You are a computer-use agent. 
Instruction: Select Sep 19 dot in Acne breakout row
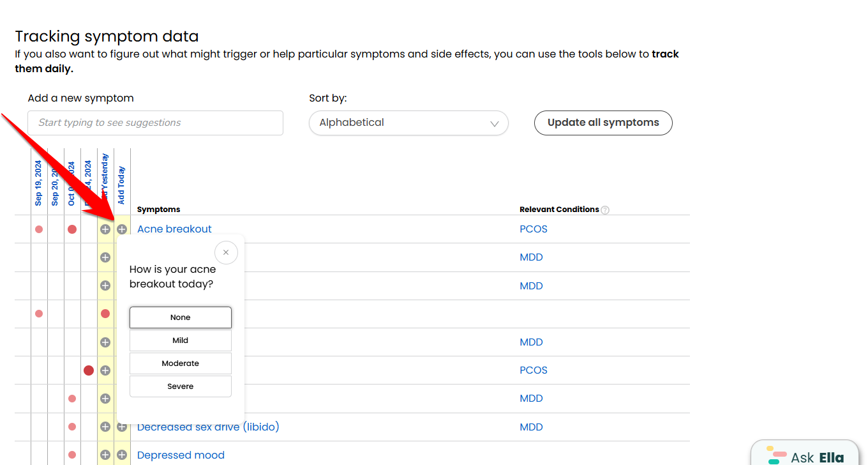pyautogui.click(x=39, y=229)
